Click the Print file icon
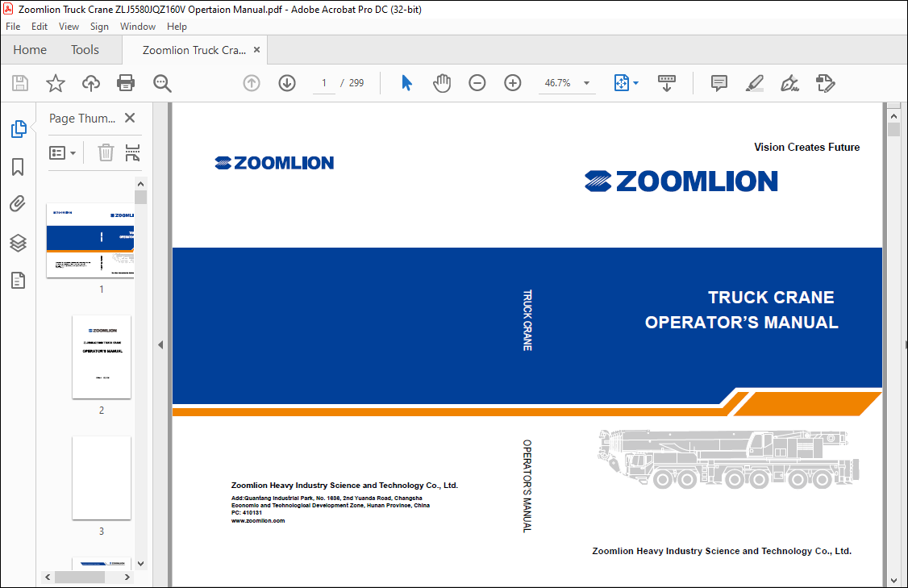908x588 pixels. (126, 83)
